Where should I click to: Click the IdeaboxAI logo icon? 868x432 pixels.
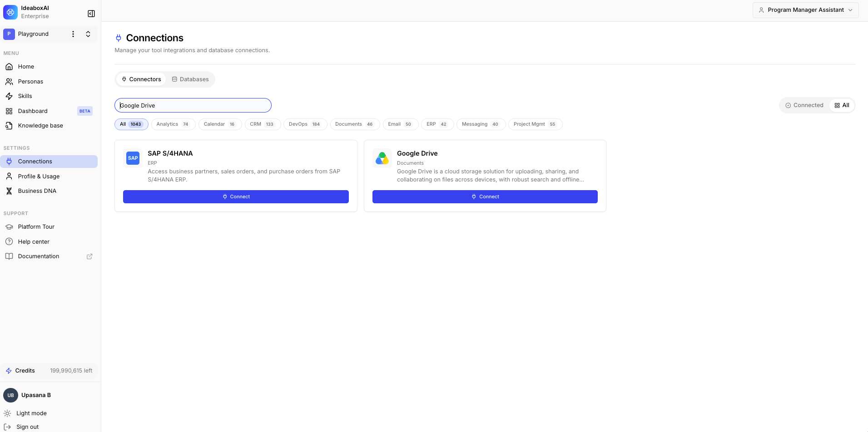(10, 12)
